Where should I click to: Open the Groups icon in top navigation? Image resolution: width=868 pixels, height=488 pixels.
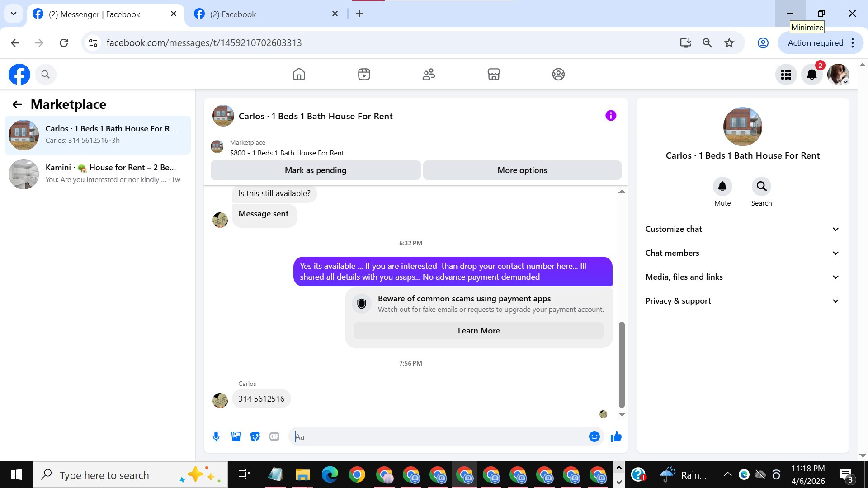pyautogui.click(x=558, y=74)
